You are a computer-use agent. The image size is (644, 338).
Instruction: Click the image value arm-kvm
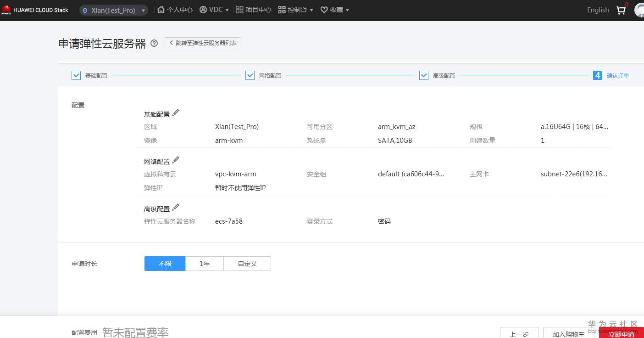(x=229, y=141)
